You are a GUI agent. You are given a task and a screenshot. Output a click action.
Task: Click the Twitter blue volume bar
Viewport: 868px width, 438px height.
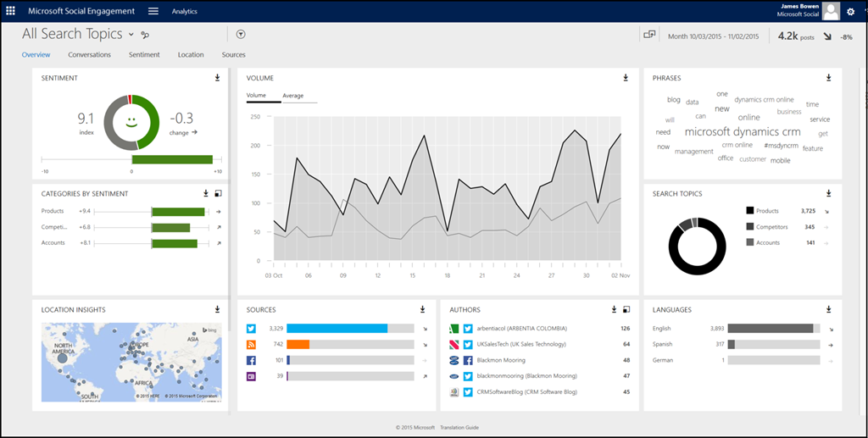tap(337, 329)
